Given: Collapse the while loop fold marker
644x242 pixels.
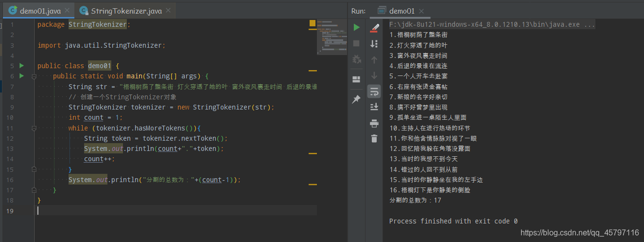Looking at the screenshot, I should pyautogui.click(x=34, y=128).
